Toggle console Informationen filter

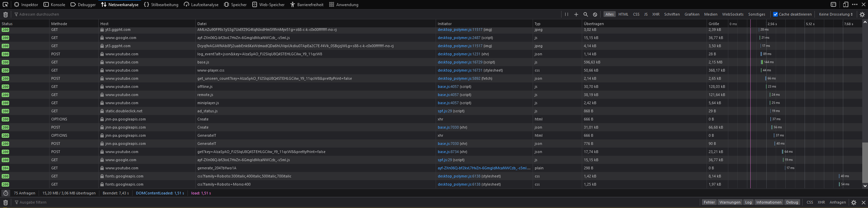[769, 202]
